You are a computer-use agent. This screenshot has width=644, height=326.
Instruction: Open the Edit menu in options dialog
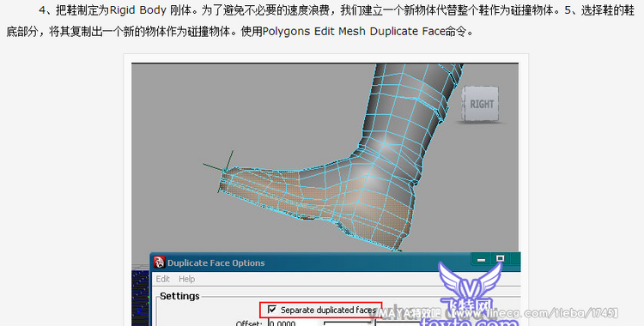(162, 279)
